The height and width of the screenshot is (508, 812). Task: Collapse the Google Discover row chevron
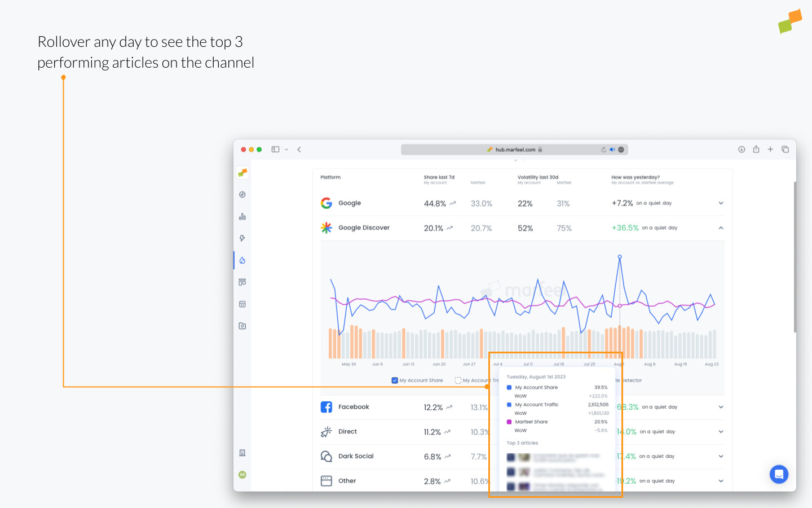click(721, 227)
